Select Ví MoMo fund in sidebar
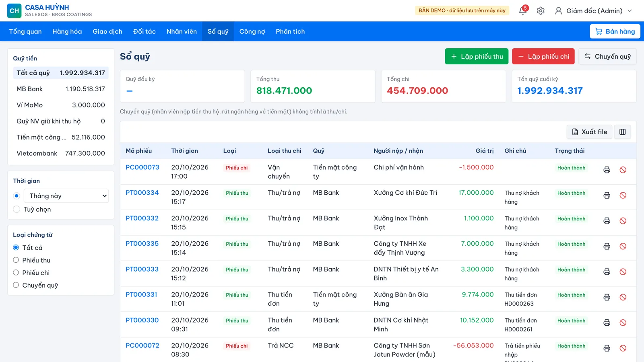 [61, 105]
